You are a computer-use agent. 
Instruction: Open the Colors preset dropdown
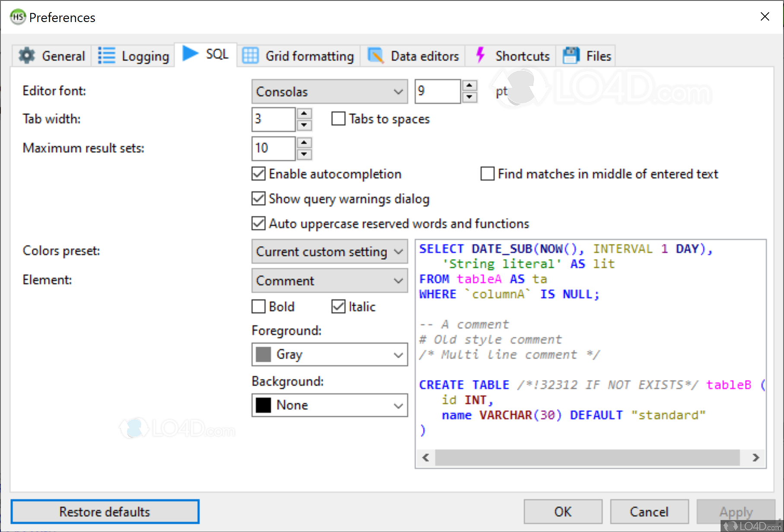329,251
